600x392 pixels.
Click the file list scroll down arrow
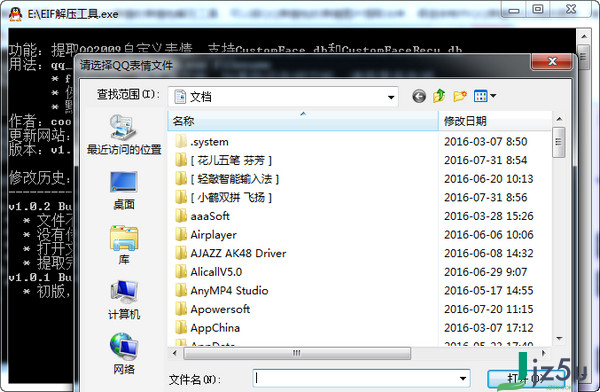(x=559, y=338)
